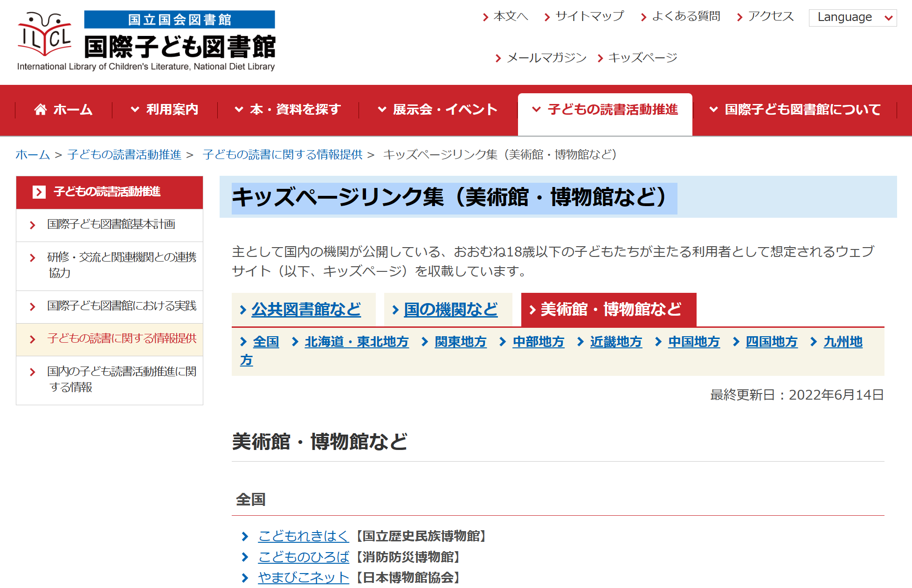Viewport: 912px width, 588px height.
Task: Expand the 展示会・イベント navigation menu
Action: click(437, 110)
